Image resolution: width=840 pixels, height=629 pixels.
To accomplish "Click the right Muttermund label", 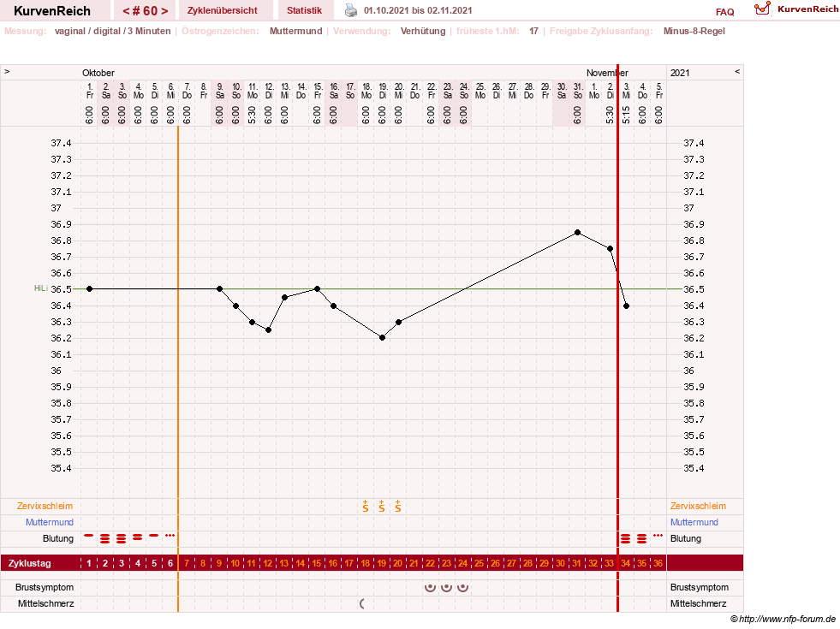I will 694,522.
